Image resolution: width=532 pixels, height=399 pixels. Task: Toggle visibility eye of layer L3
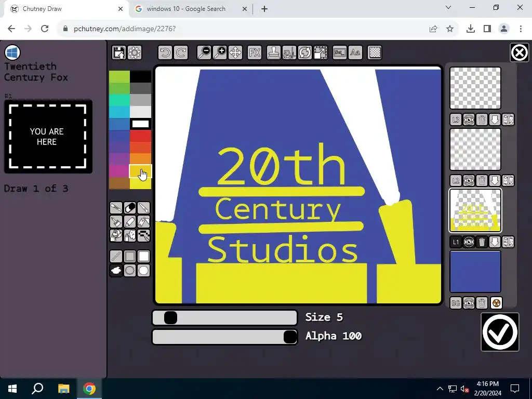[x=469, y=120]
